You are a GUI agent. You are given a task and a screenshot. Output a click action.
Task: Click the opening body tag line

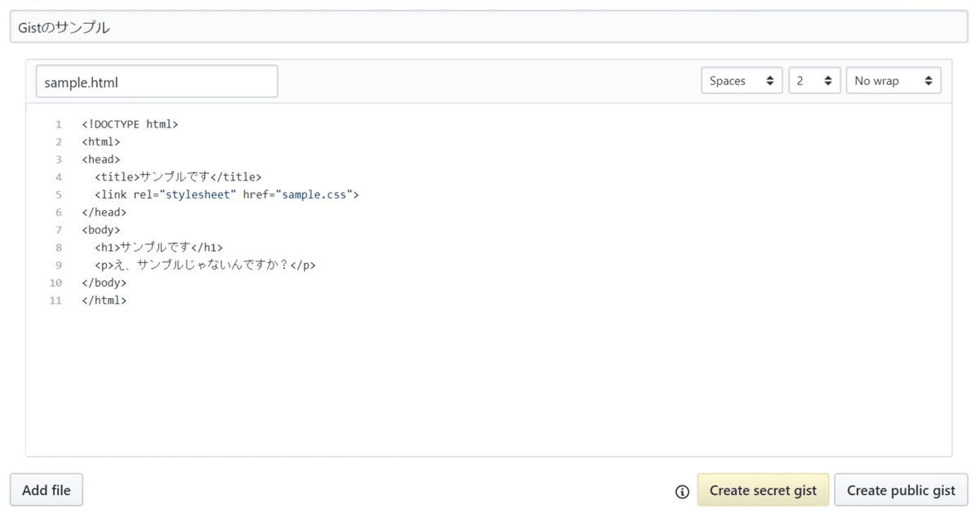pyautogui.click(x=101, y=230)
